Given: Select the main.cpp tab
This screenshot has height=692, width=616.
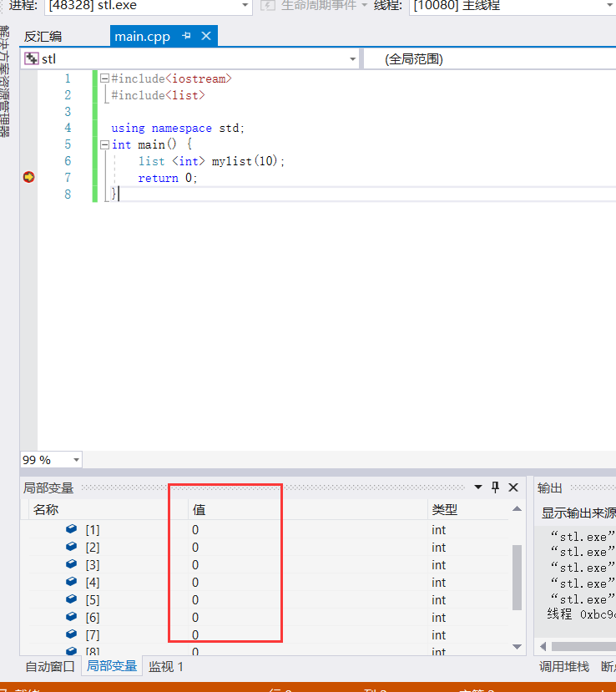Looking at the screenshot, I should (x=142, y=36).
